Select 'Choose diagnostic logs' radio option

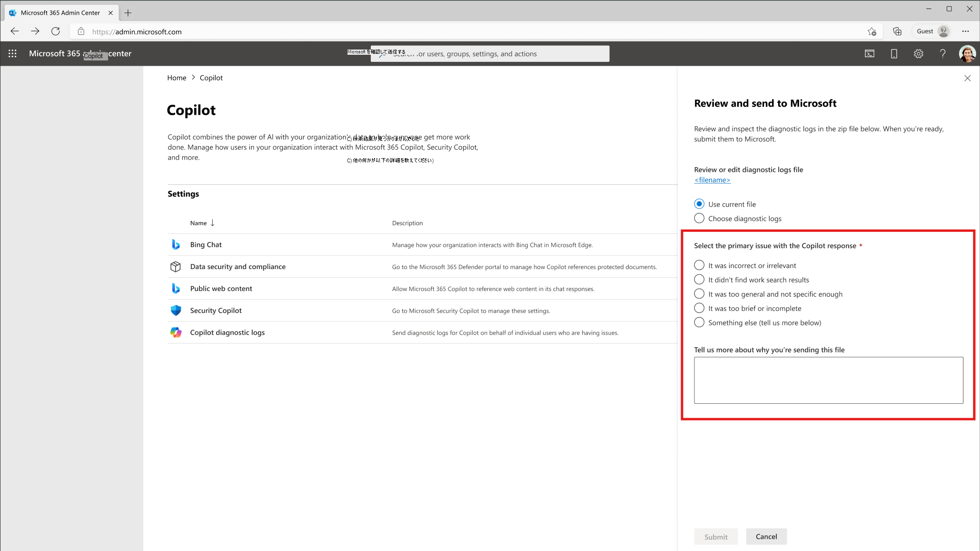pos(699,219)
